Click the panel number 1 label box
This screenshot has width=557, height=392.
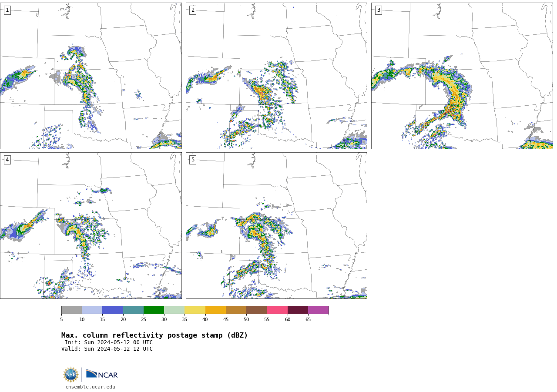pyautogui.click(x=7, y=10)
